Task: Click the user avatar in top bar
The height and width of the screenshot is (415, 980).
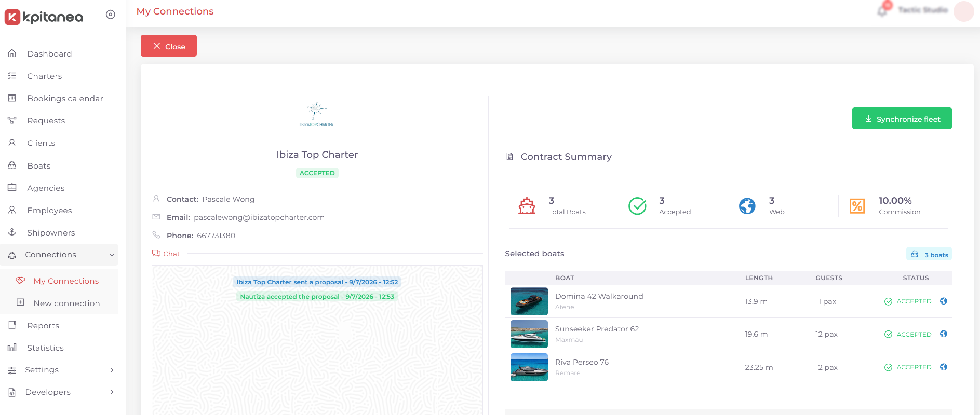Action: pyautogui.click(x=964, y=11)
